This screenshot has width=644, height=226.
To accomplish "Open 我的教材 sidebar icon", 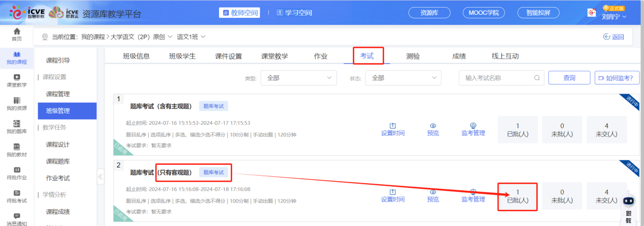I will click(17, 147).
